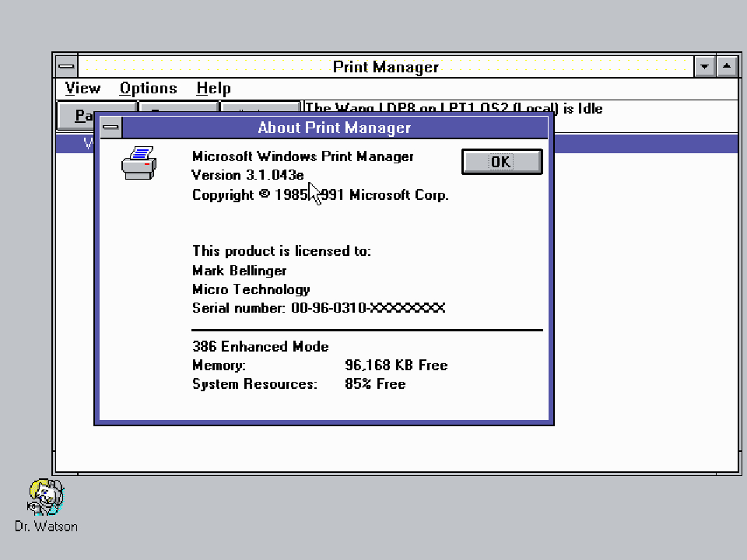
Task: Open the View menu in Print Manager
Action: point(83,89)
